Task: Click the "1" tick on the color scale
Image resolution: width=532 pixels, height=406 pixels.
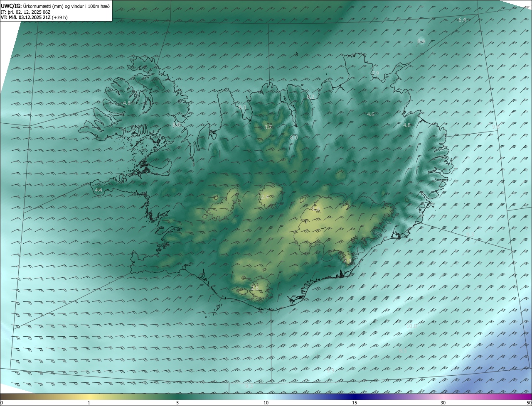Action: tap(89, 403)
